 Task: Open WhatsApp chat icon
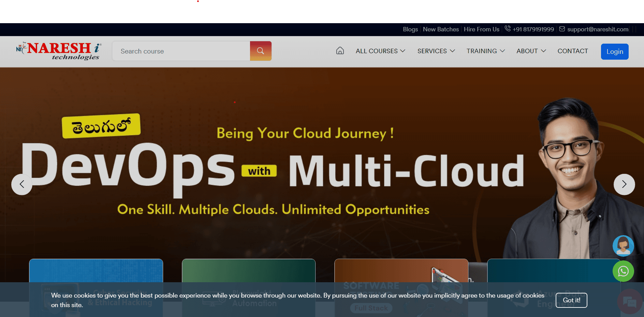point(623,271)
